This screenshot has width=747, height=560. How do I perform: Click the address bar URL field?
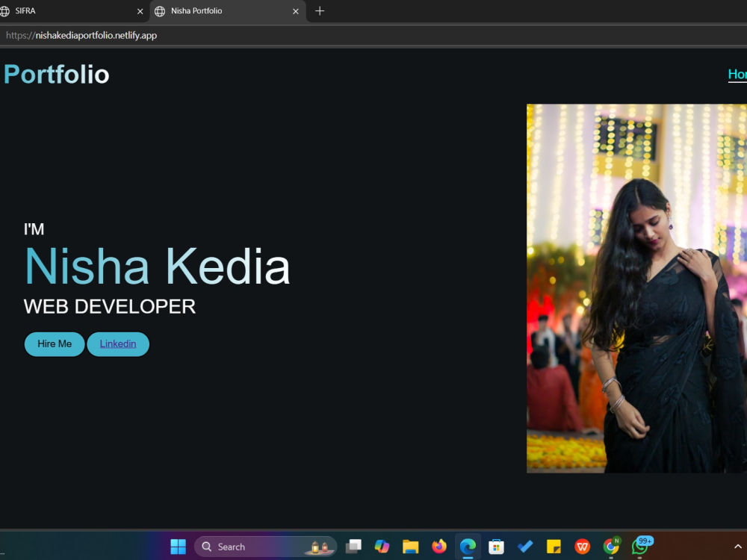[x=373, y=35]
